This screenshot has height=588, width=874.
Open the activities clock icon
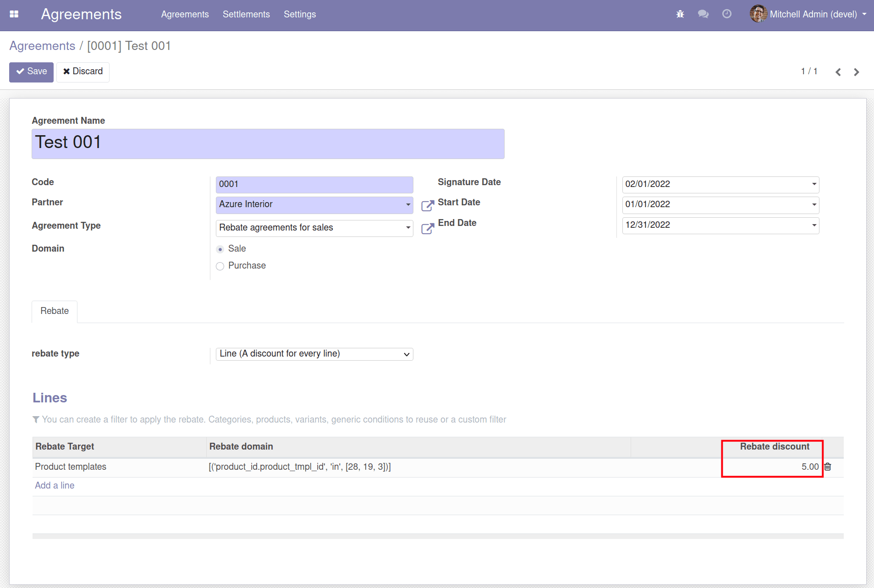point(727,14)
